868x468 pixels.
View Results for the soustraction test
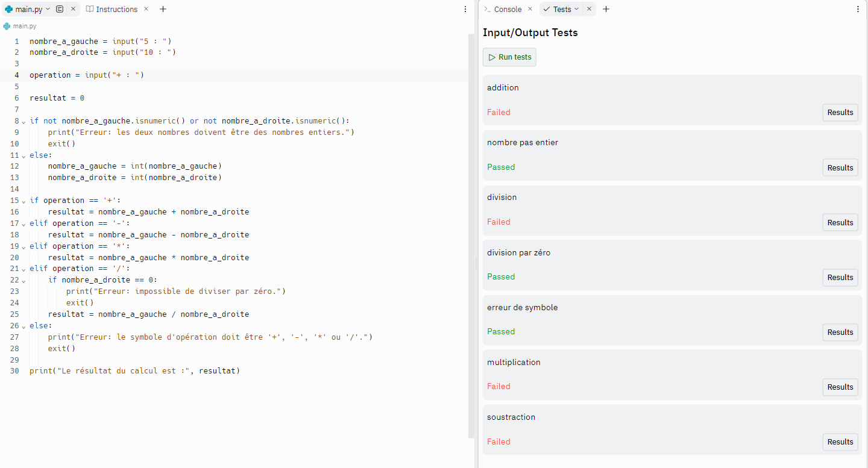[x=840, y=442]
